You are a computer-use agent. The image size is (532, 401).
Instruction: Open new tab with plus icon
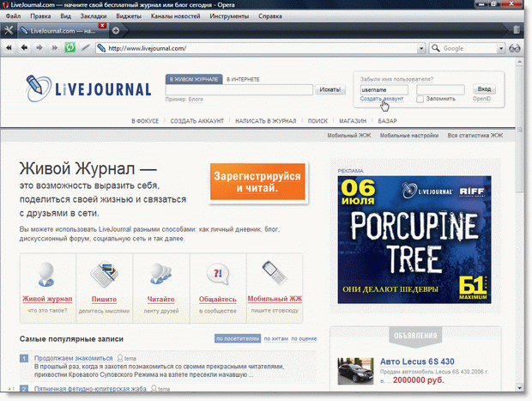pos(116,31)
